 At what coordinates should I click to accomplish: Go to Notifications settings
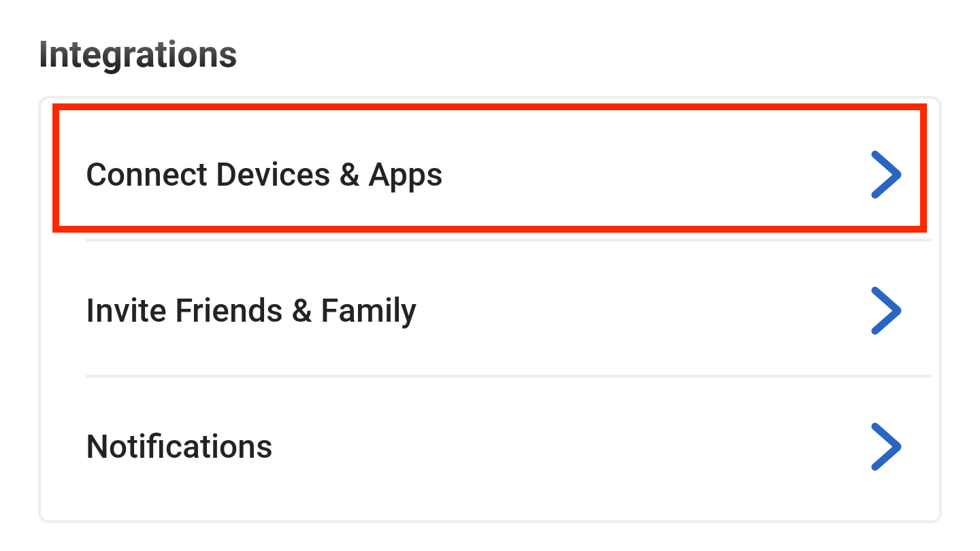click(179, 447)
